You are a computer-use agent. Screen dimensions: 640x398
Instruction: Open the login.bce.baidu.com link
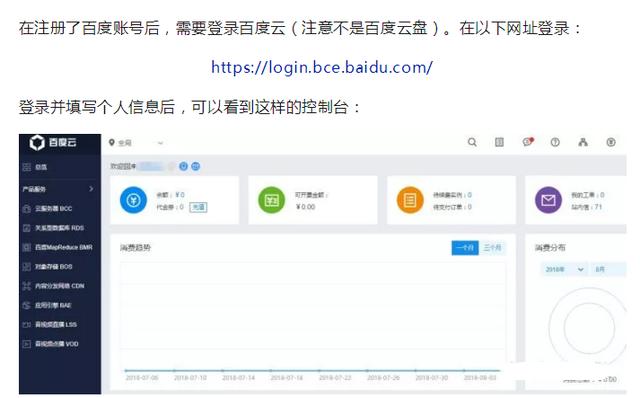(322, 67)
